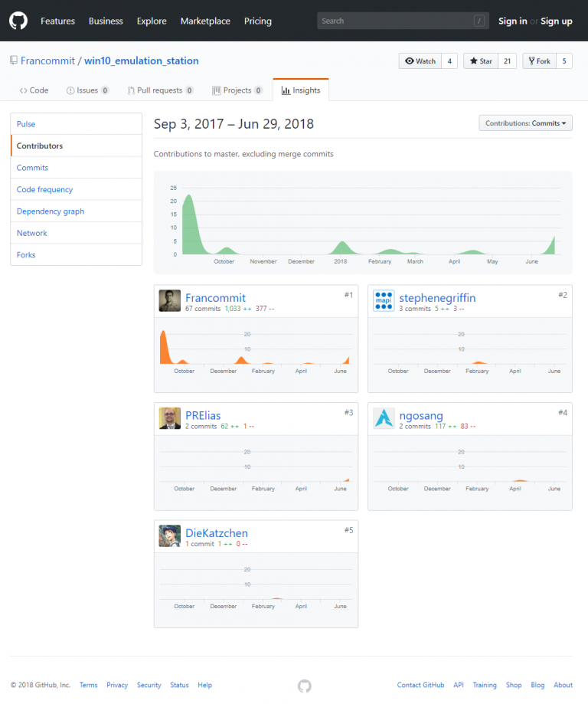Open the DieKatzchen contributor name link
Image resolution: width=588 pixels, height=704 pixels.
(217, 533)
